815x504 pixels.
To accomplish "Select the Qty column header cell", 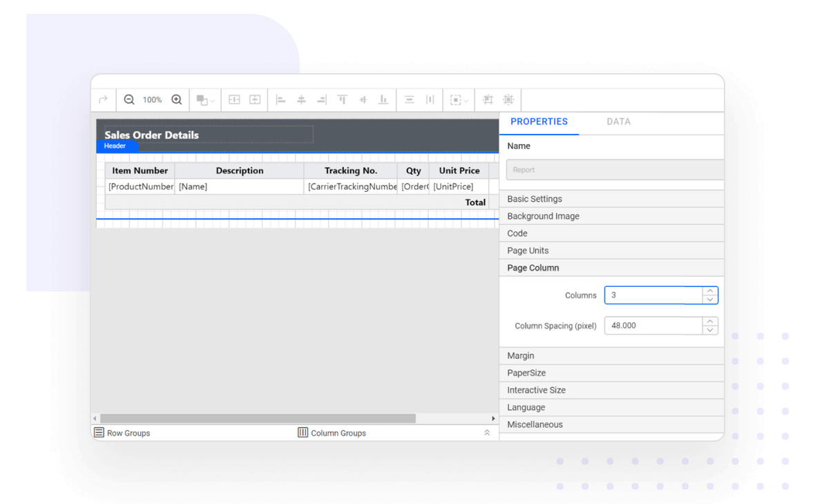I will click(414, 171).
